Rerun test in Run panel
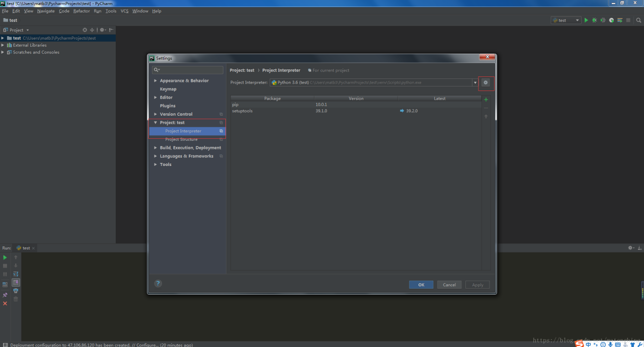 5,257
